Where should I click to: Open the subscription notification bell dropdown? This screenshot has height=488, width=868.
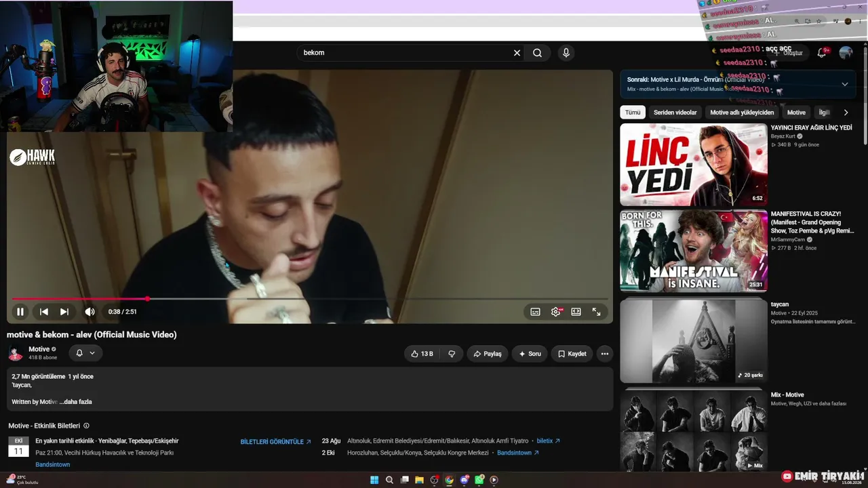85,353
